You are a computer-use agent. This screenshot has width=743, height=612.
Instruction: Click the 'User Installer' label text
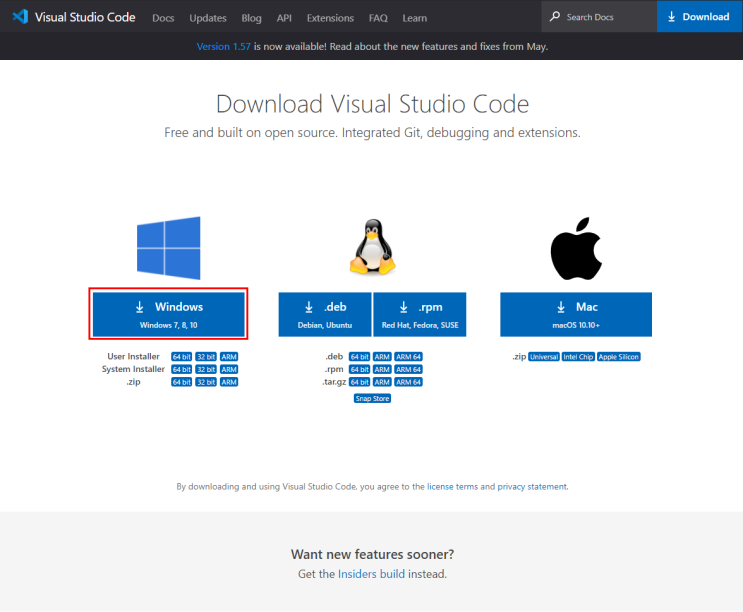133,356
